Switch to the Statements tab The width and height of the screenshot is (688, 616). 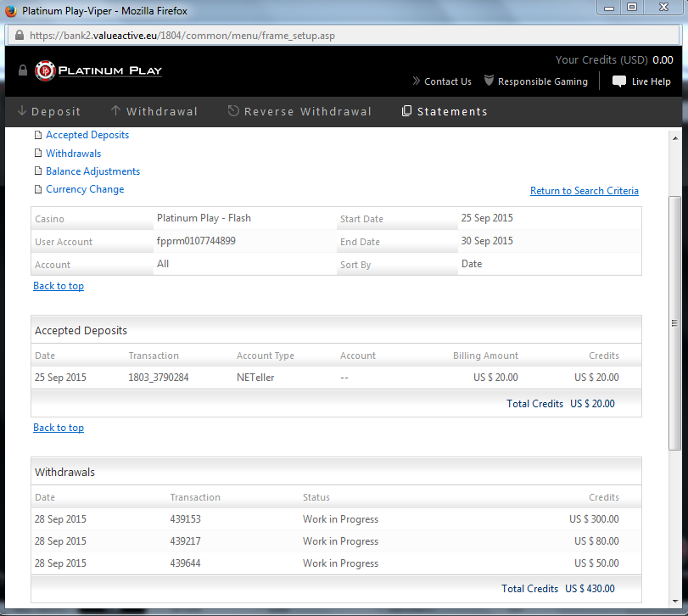pyautogui.click(x=445, y=111)
